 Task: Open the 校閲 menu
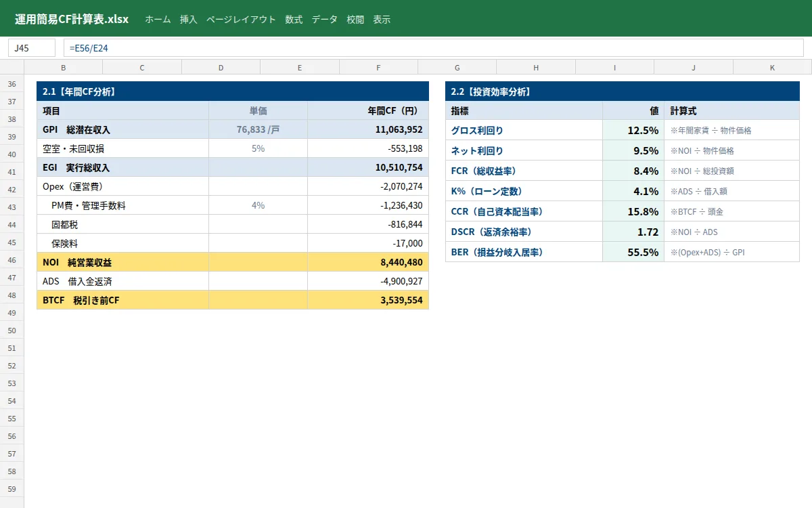[355, 20]
